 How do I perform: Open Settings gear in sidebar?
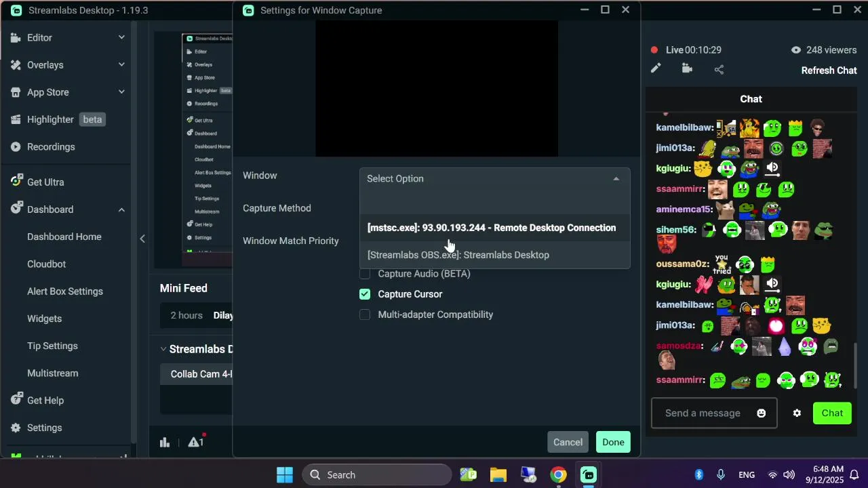coord(16,428)
